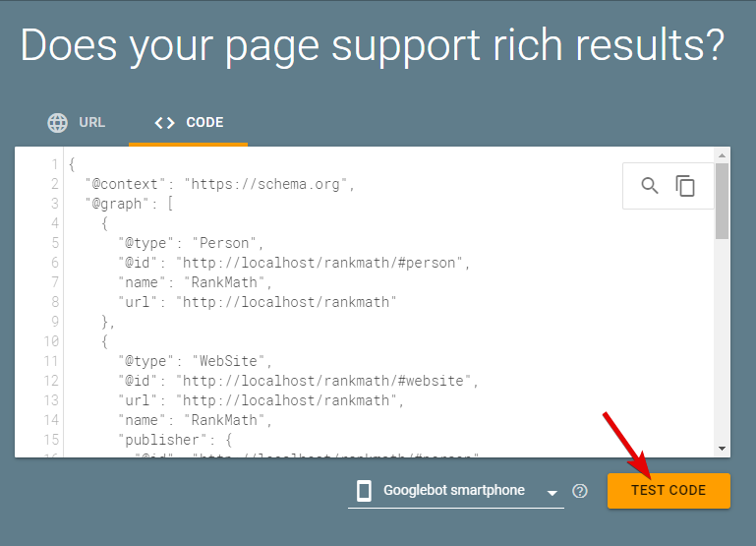Click the editor scrollbar down arrow
The width and height of the screenshot is (756, 546).
(722, 448)
